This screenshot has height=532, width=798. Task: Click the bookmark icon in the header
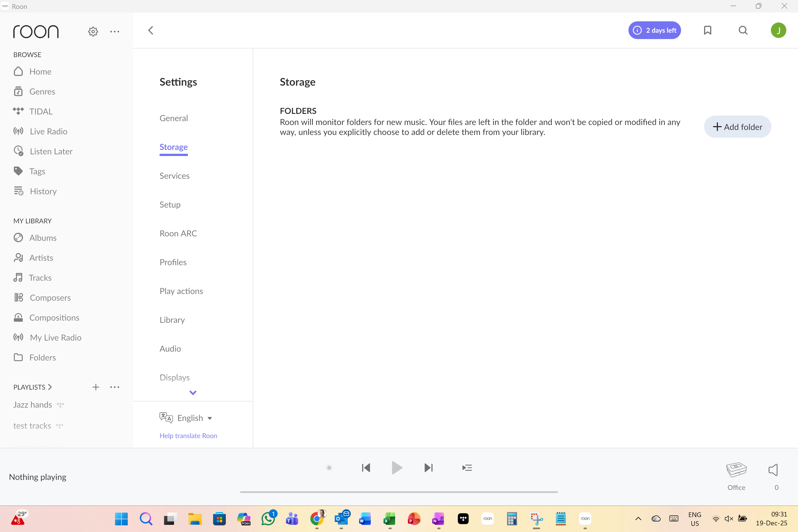707,30
